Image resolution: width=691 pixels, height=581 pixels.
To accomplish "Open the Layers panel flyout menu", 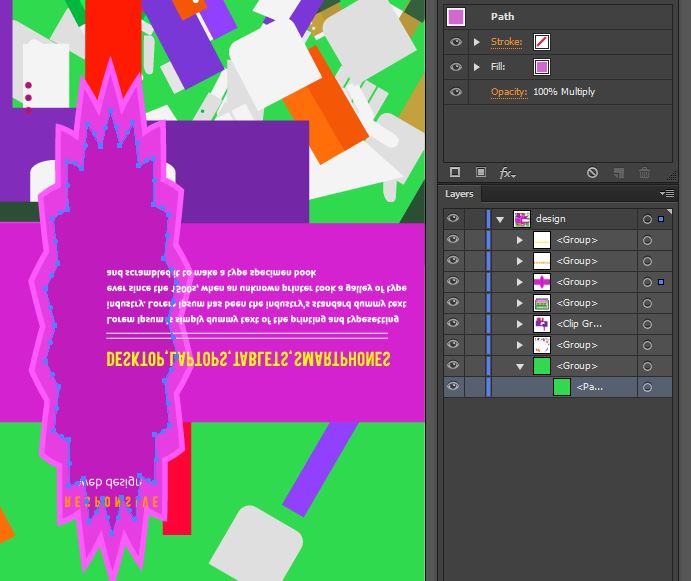I will [667, 194].
